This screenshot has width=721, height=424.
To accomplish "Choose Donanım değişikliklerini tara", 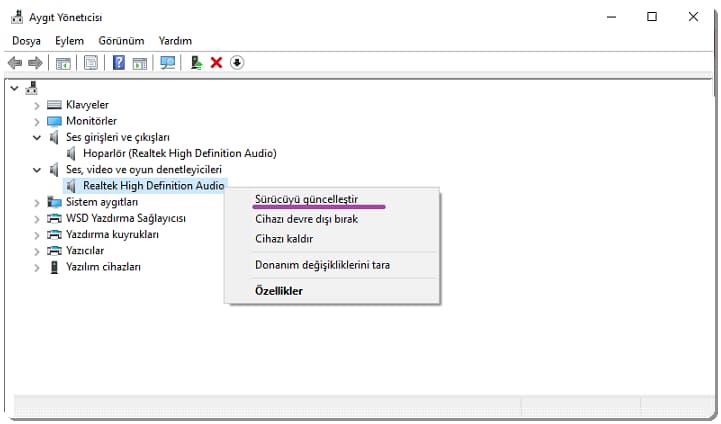I will [332, 265].
